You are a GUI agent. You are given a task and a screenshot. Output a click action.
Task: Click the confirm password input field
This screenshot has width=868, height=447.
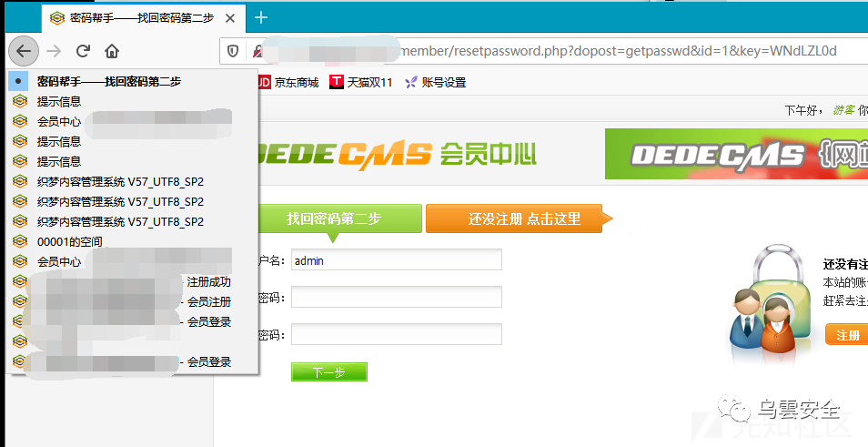(x=397, y=334)
